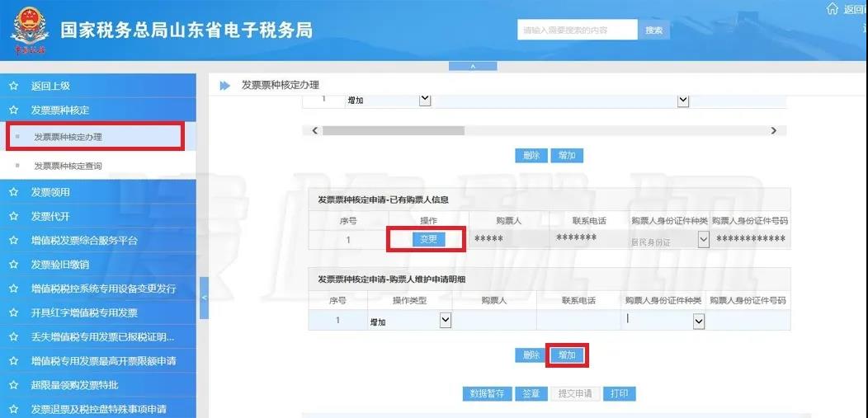Select 发票票种核定查询 in sidebar
The image size is (868, 418).
pyautogui.click(x=68, y=166)
